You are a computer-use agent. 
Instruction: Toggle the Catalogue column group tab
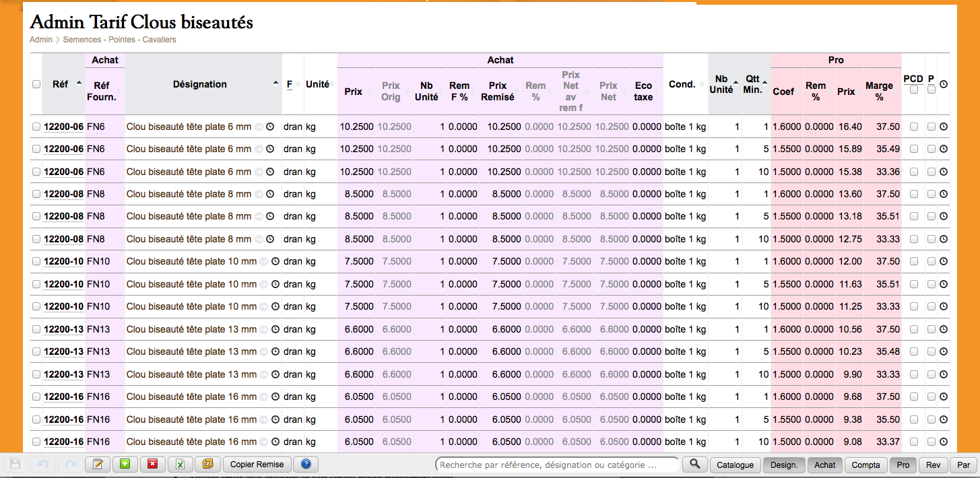736,465
